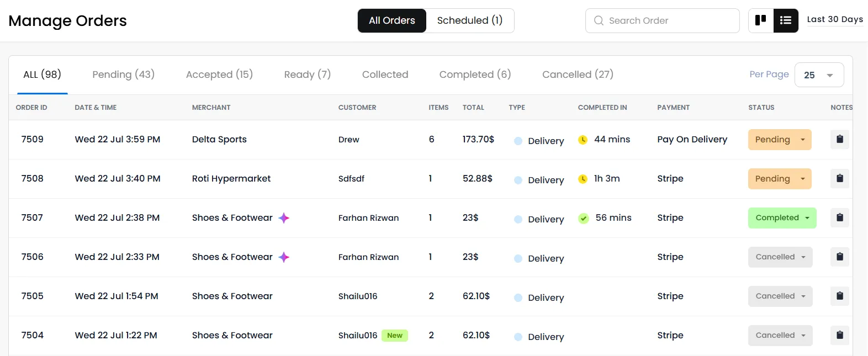Open notes icon for order 7507
The image size is (868, 356).
840,217
